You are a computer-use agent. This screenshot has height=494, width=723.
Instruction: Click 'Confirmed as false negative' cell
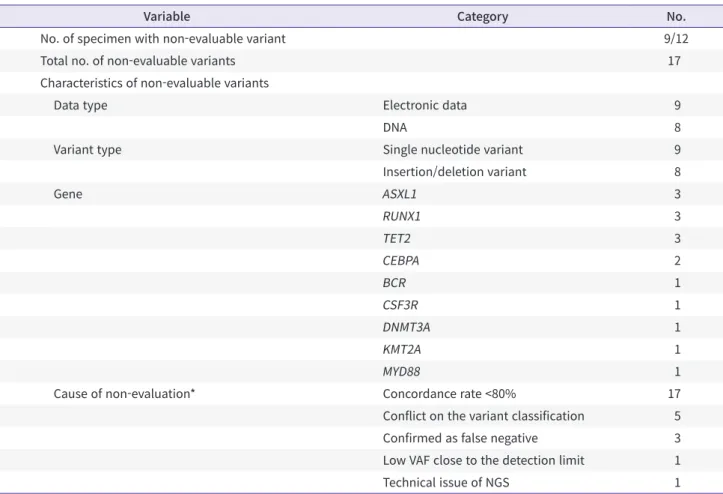pos(460,438)
